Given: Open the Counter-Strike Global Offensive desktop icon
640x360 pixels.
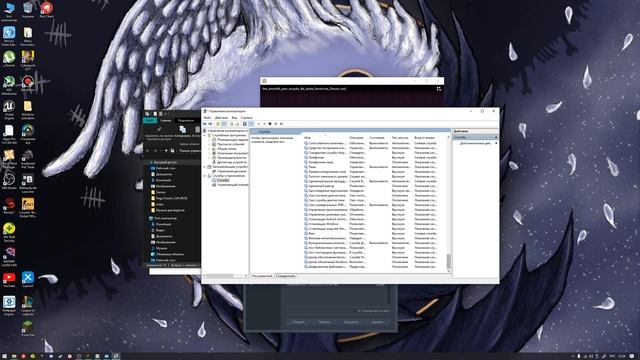Looking at the screenshot, I should (28, 208).
